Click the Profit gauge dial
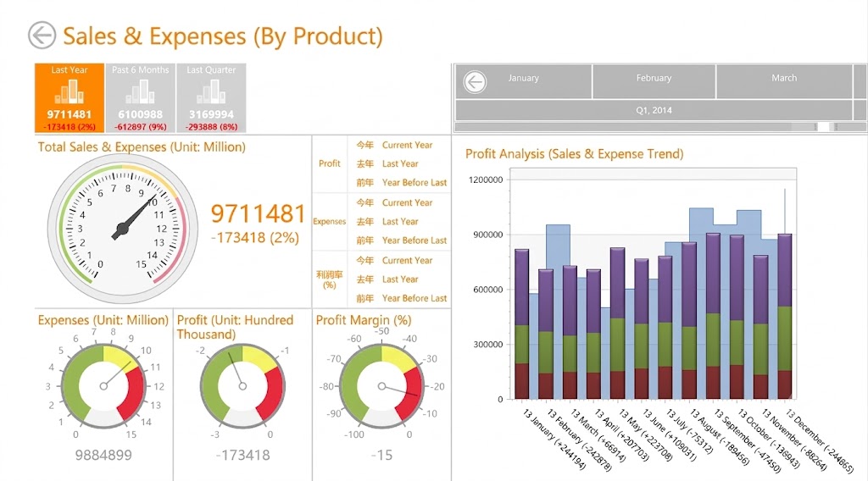This screenshot has width=868, height=481. (x=242, y=386)
